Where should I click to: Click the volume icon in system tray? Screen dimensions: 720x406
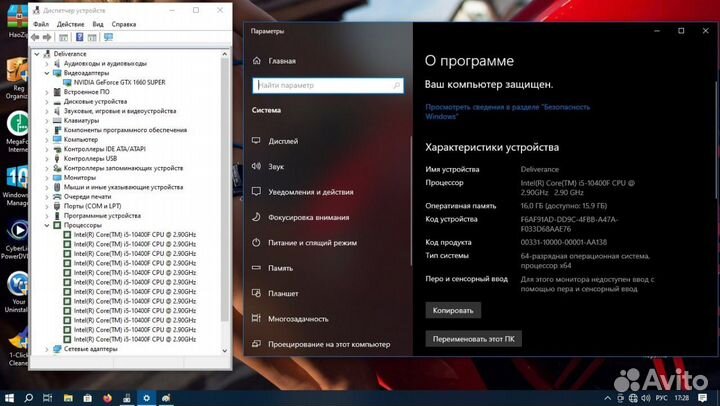646,398
